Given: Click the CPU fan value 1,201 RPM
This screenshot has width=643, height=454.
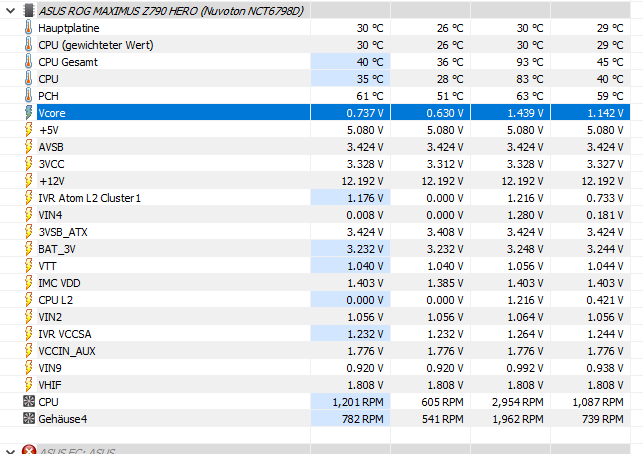Looking at the screenshot, I should click(358, 402).
